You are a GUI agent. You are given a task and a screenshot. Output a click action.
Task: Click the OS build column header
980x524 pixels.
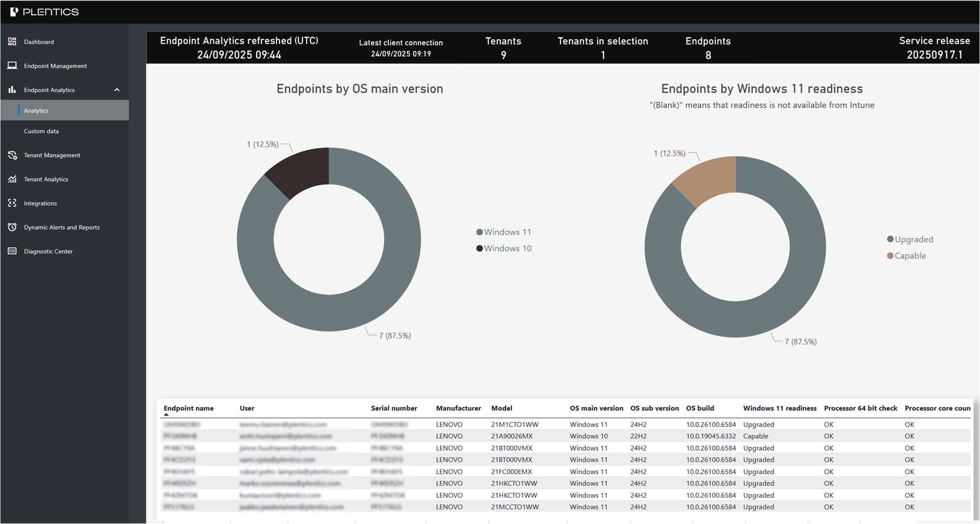[700, 408]
